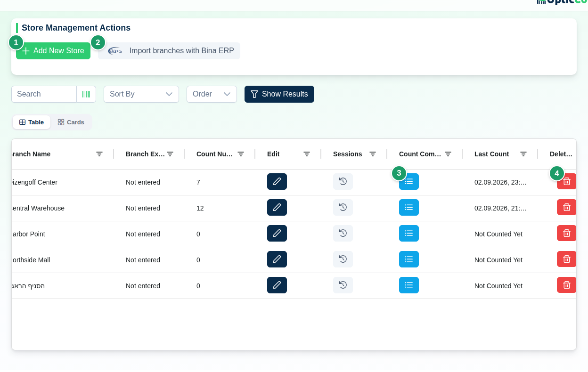Open count comparison list for Hebrew-named branch
This screenshot has width=588, height=372.
(x=409, y=285)
